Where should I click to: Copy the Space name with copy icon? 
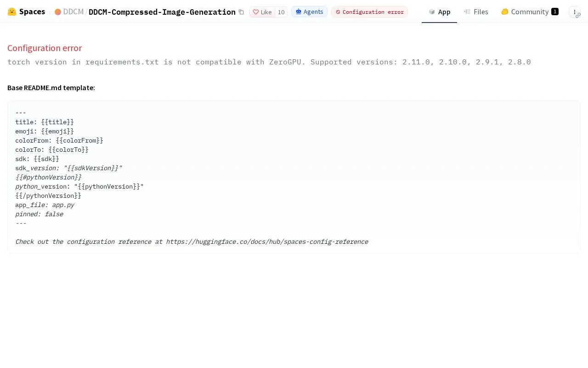[x=241, y=12]
